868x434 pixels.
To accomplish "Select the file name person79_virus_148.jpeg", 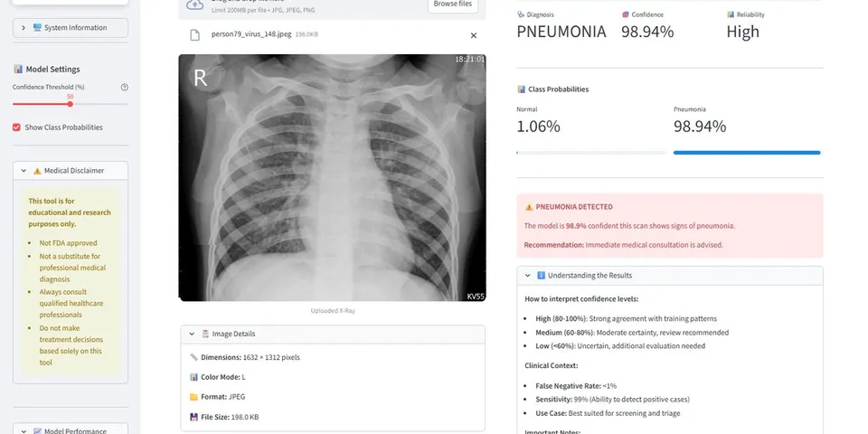I will 251,34.
